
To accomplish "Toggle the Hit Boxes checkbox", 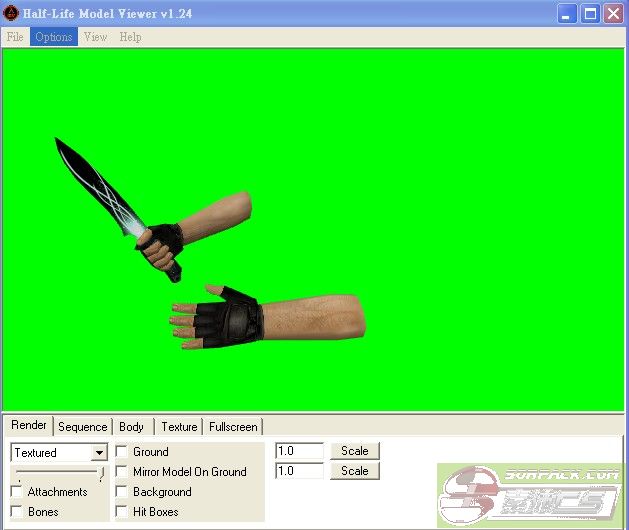I will [122, 512].
